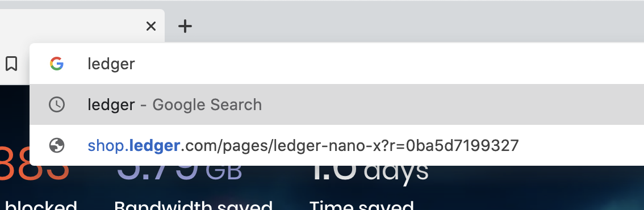Click the globe icon beside shop.ledger.com
Screen dimensions: 644x210
pos(57,145)
